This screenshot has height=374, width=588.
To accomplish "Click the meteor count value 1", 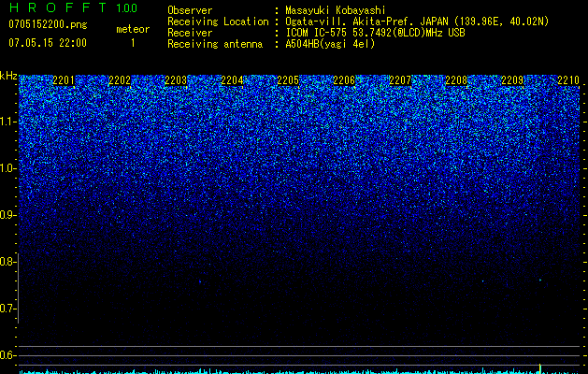I will [133, 43].
